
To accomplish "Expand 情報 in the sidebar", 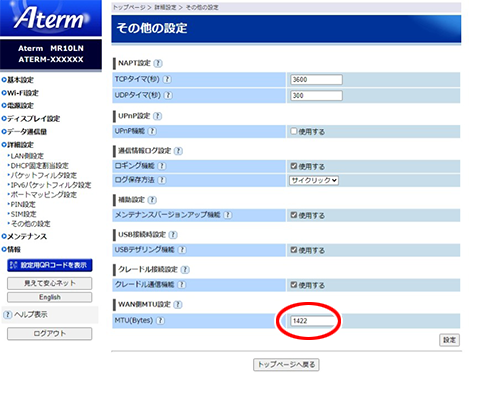I will click(x=11, y=249).
